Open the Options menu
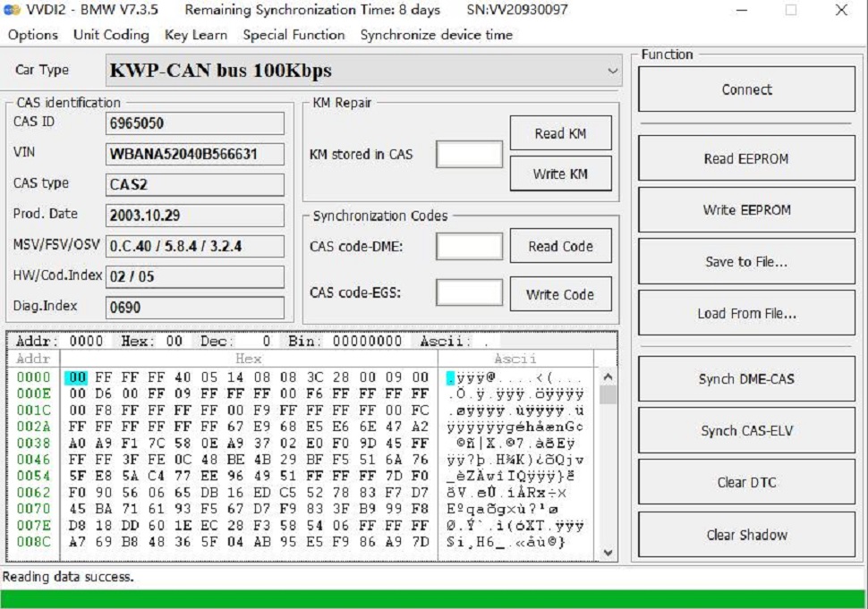Viewport: 868px width, 609px height. tap(32, 35)
